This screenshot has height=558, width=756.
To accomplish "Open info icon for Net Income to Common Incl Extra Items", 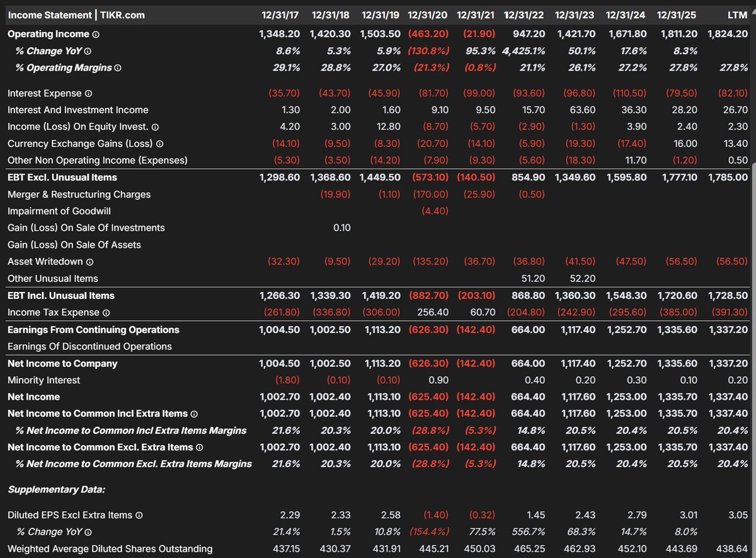I will click(x=194, y=414).
